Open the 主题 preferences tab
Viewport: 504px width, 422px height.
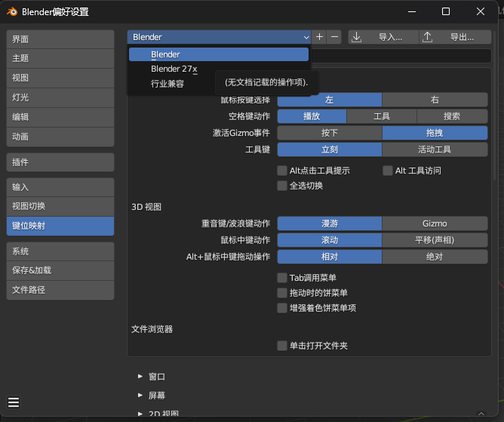pyautogui.click(x=60, y=58)
